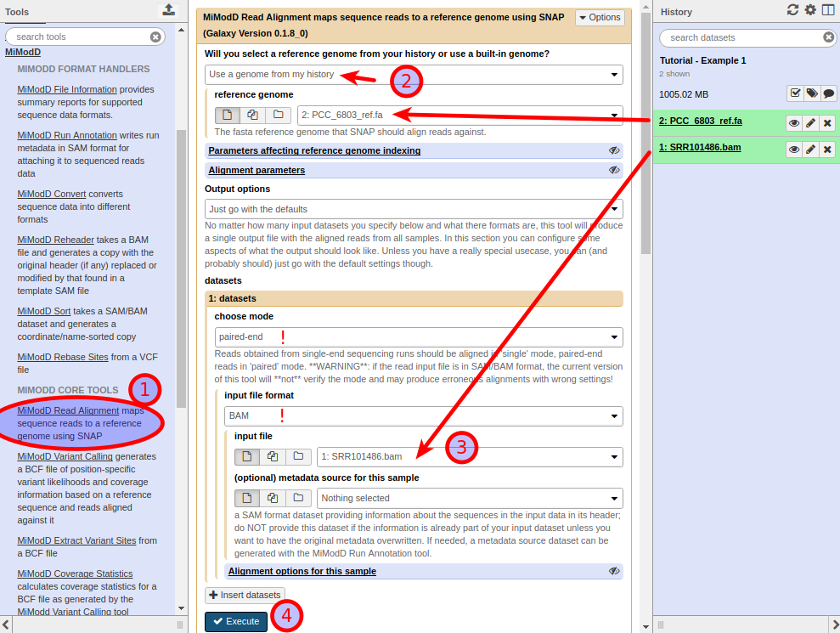The height and width of the screenshot is (633, 840).
Task: Toggle visibility of reference genome indexing parameters
Action: click(614, 150)
